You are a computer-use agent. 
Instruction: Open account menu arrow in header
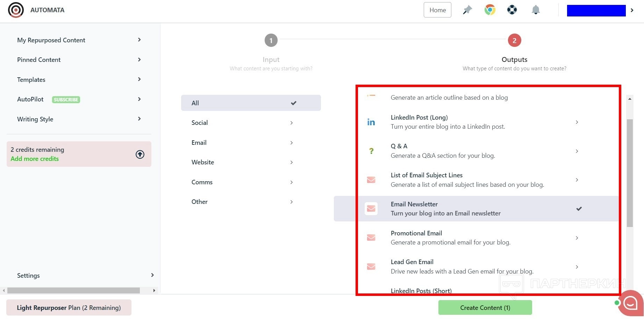[632, 10]
